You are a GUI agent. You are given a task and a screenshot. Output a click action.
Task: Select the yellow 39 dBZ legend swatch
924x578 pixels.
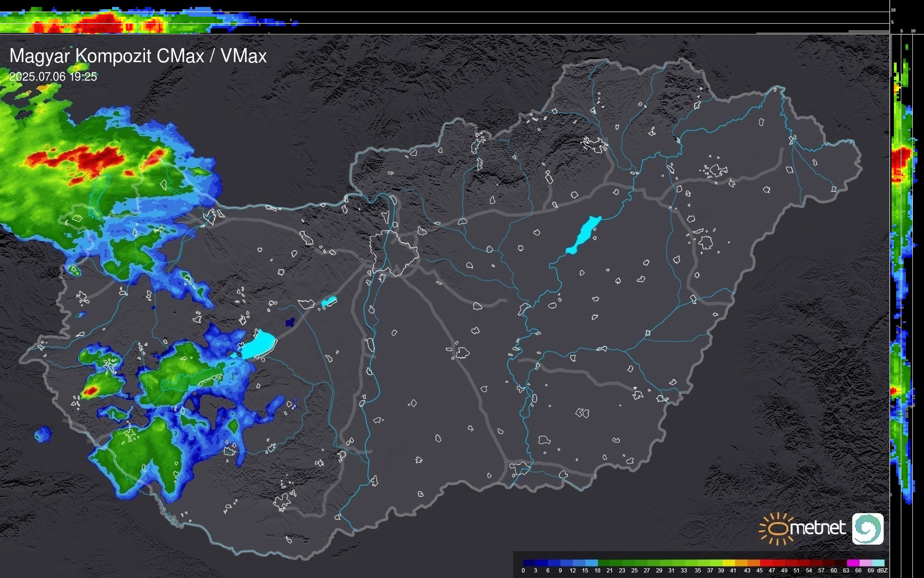pos(729,563)
